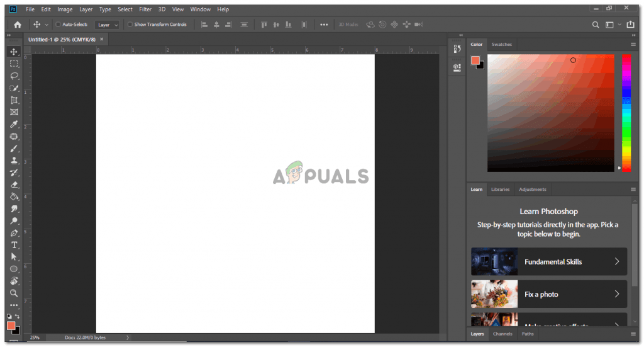This screenshot has width=644, height=347.
Task: Select the Lasso tool
Action: (14, 76)
